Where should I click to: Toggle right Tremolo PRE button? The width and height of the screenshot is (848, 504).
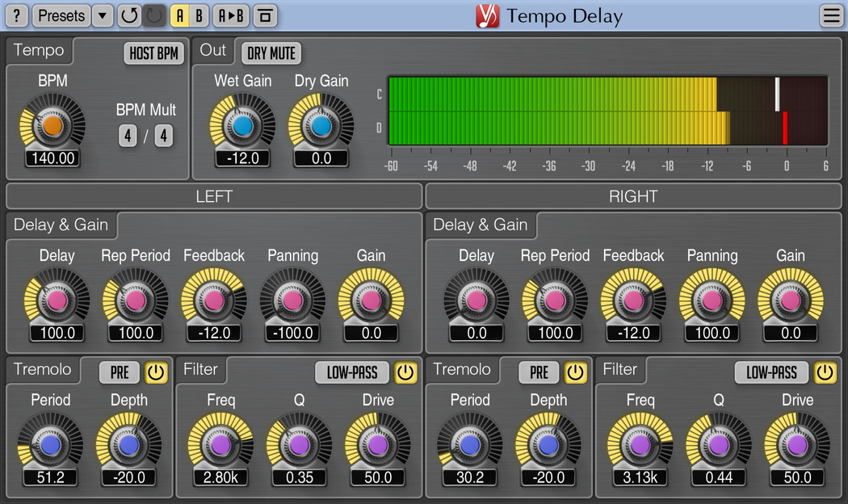click(x=539, y=372)
